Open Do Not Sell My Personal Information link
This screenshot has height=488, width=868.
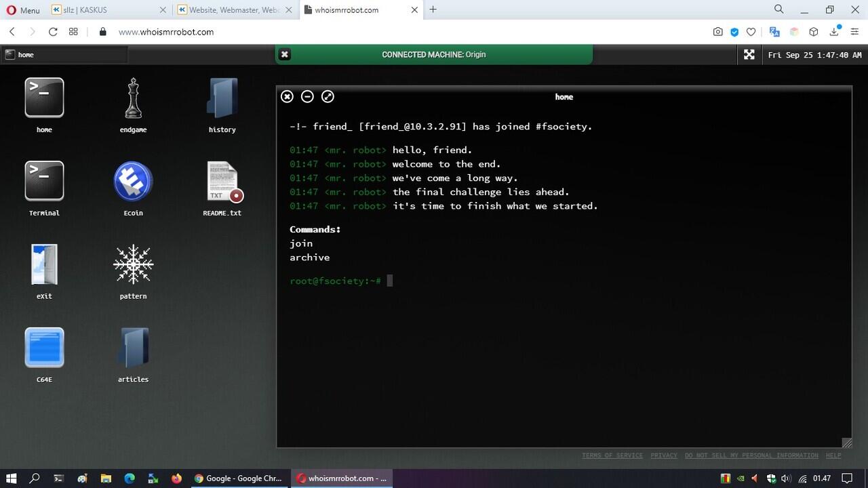[751, 455]
